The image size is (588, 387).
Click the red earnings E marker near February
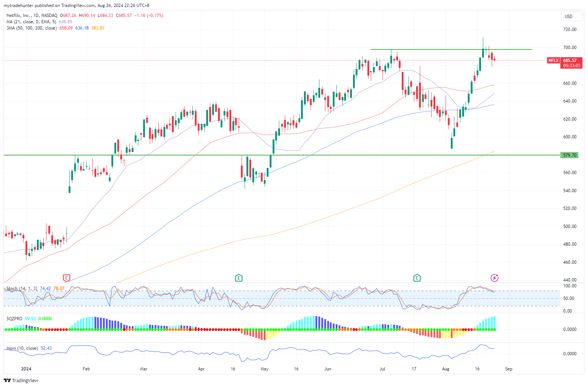click(66, 278)
